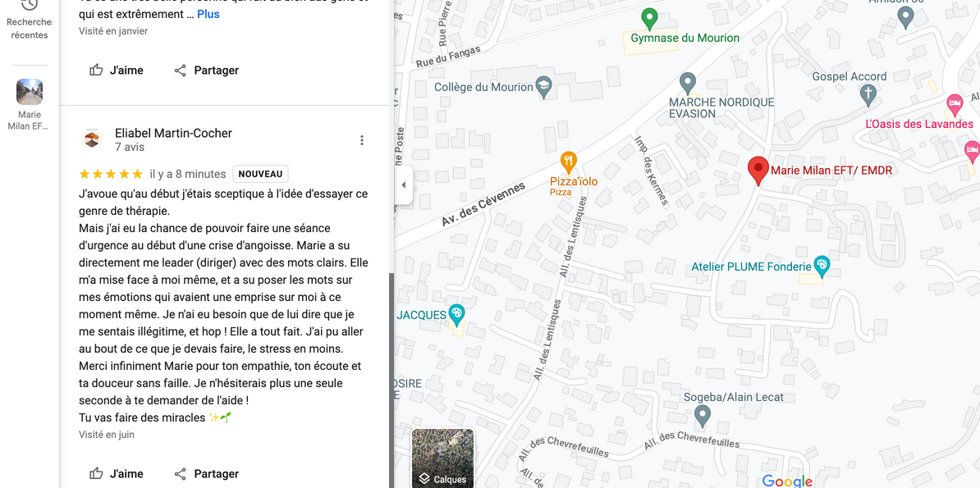Like the first review (visité en janvier)
This screenshot has height=488, width=980.
click(117, 70)
